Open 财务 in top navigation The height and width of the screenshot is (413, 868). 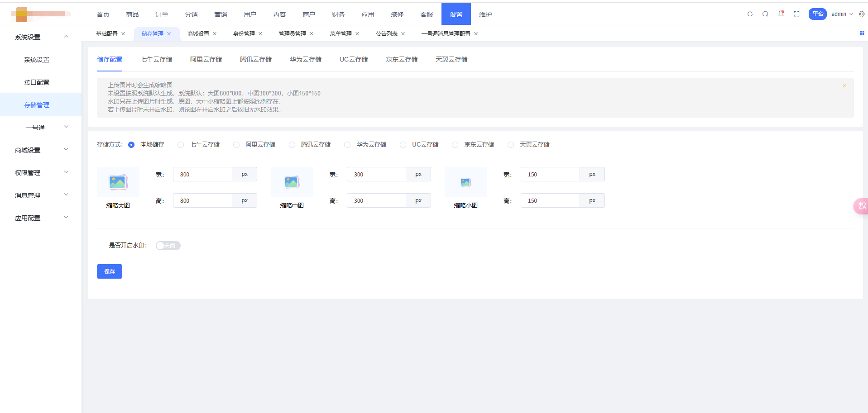pyautogui.click(x=339, y=14)
